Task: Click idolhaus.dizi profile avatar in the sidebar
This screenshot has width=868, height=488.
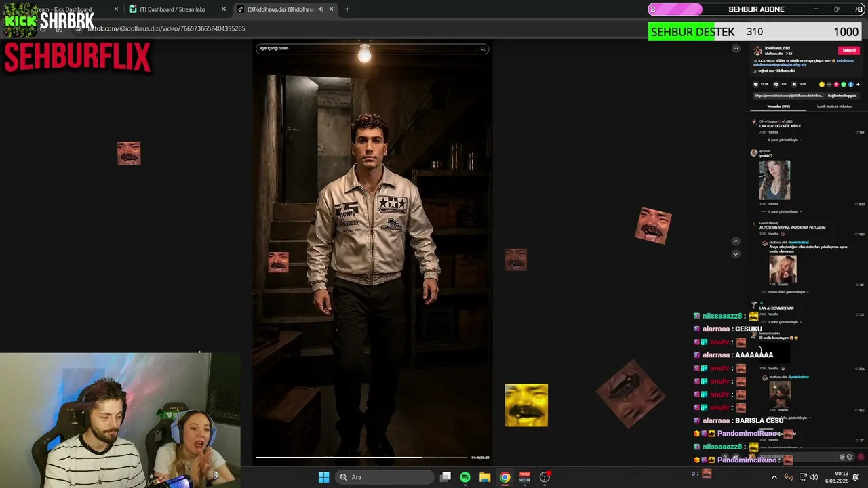Action: (757, 51)
